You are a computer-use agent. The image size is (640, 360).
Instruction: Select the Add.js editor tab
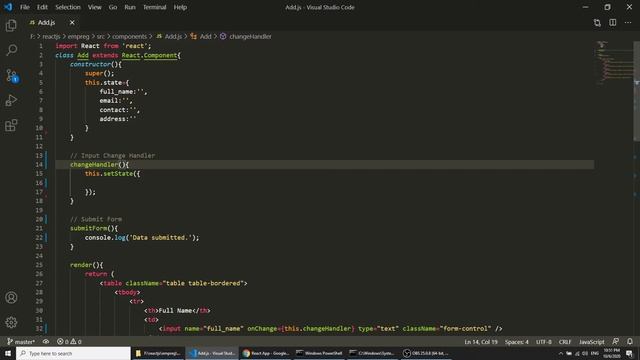(x=46, y=22)
